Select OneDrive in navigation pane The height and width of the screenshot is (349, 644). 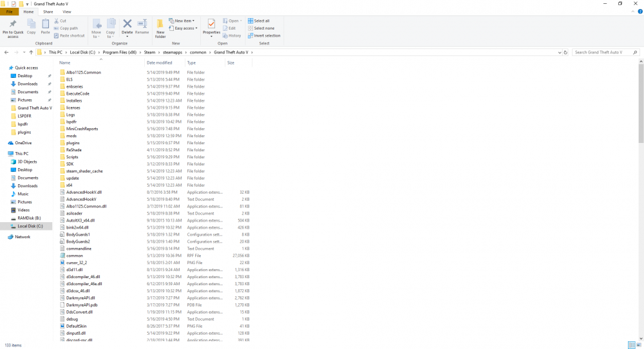(23, 143)
